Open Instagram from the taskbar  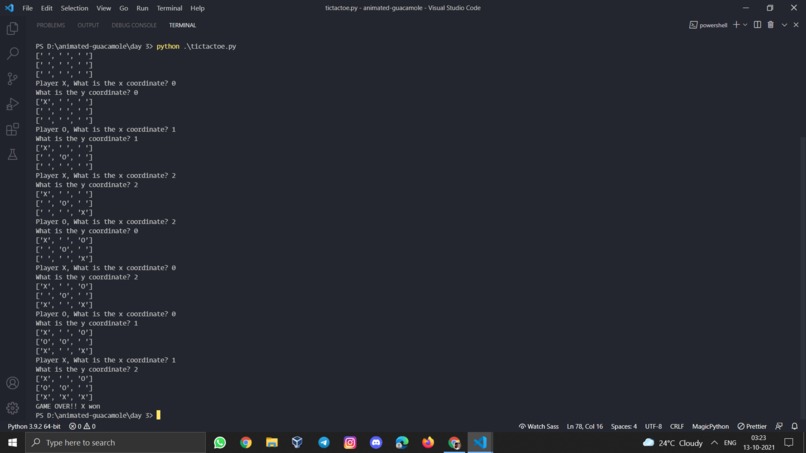[x=350, y=442]
